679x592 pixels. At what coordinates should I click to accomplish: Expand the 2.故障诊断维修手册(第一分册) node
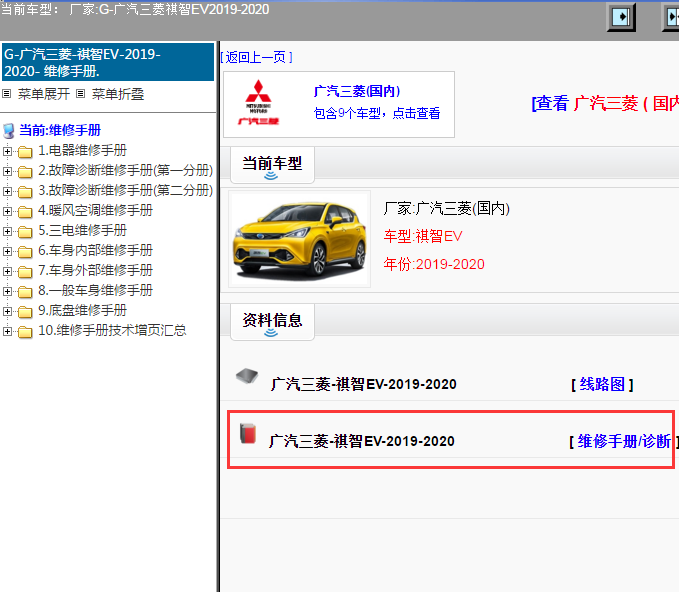pyautogui.click(x=7, y=171)
